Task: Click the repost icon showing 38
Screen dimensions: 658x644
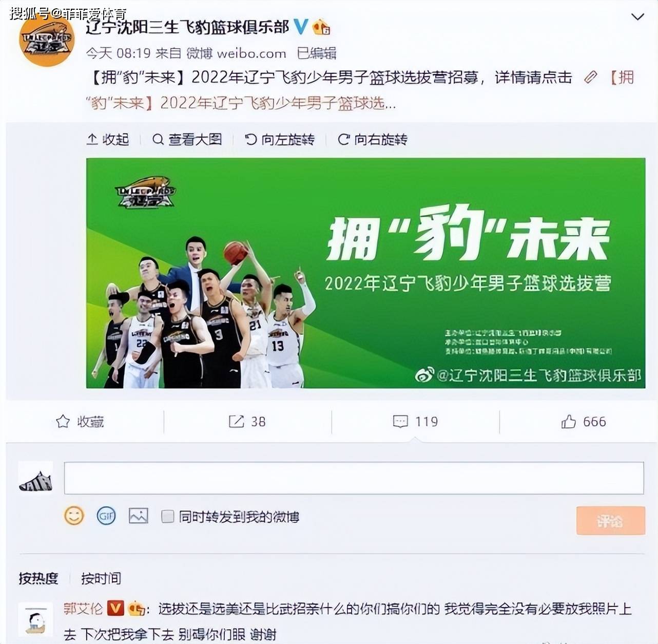Action: 236,422
